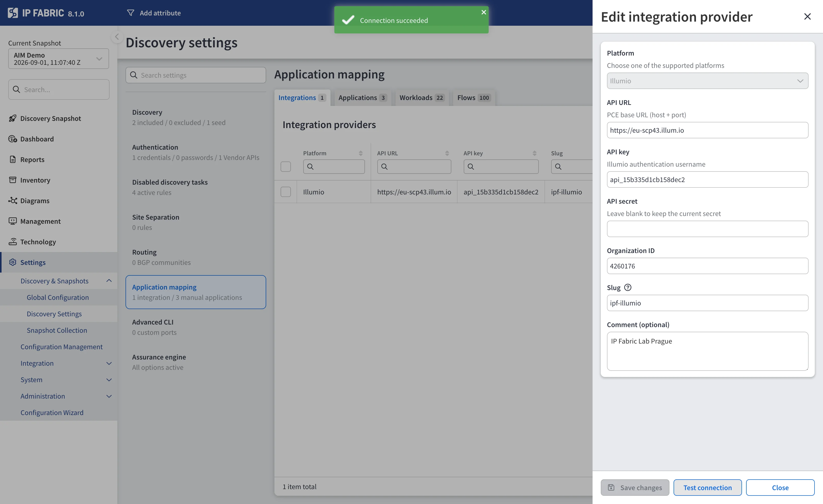
Task: Collapse the Discovery & Snapshots section
Action: [109, 281]
